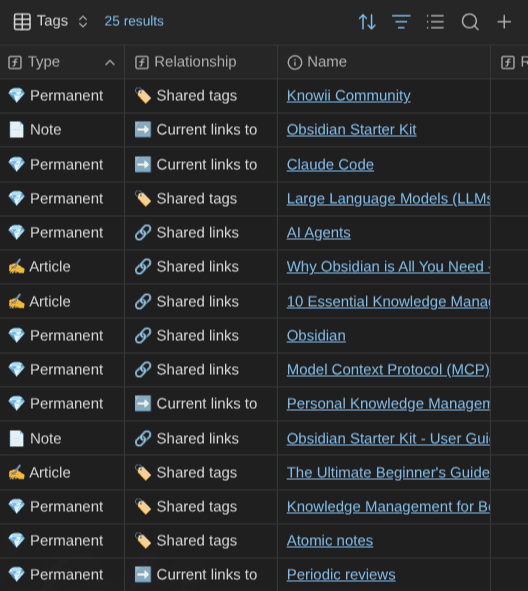Click the tag icon in Knowii Community row
This screenshot has width=528, height=591.
coord(143,96)
